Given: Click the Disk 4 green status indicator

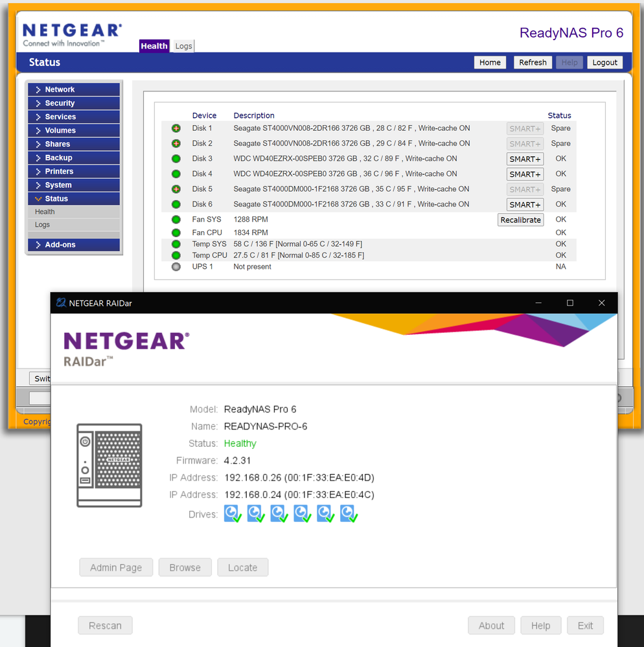Looking at the screenshot, I should (x=176, y=174).
